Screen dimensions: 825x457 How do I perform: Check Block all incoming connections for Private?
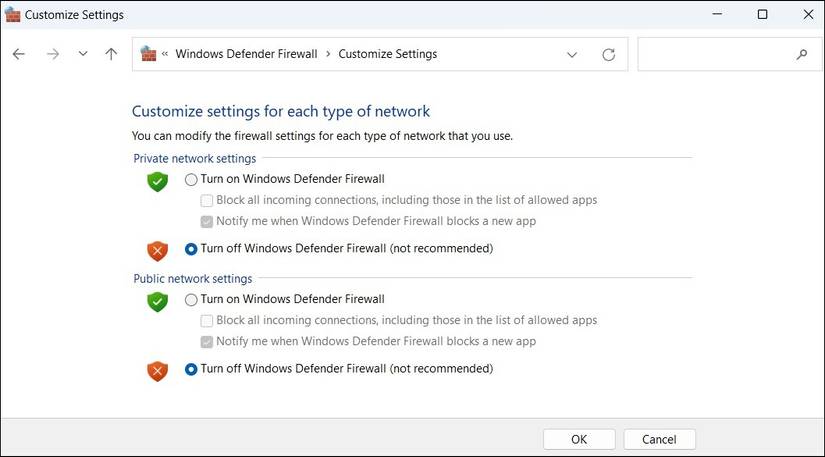(207, 201)
